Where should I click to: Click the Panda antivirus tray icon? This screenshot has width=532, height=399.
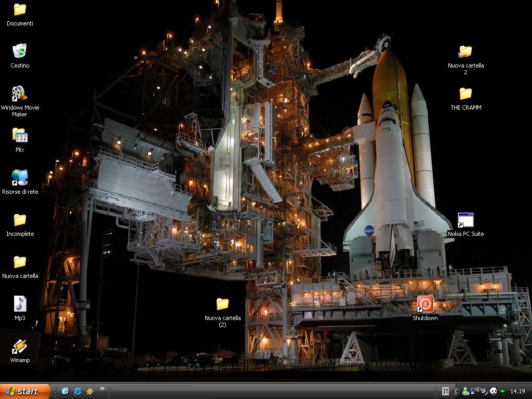494,391
